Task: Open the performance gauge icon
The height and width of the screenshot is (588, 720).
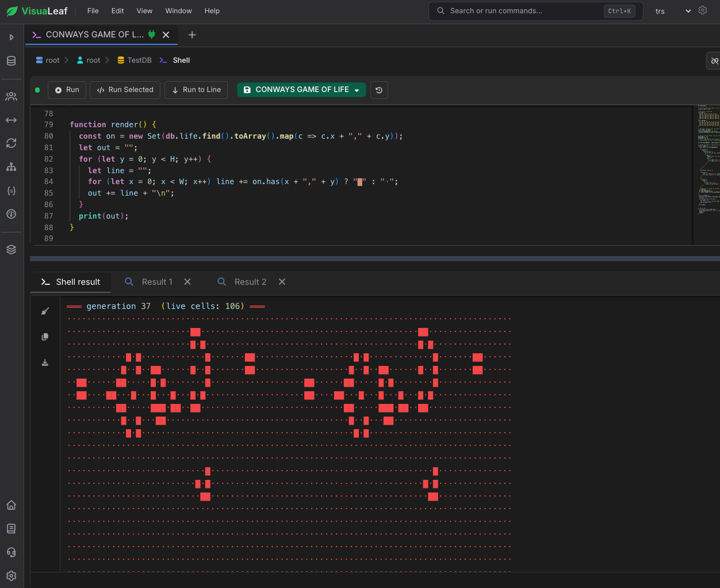Action: [12, 214]
